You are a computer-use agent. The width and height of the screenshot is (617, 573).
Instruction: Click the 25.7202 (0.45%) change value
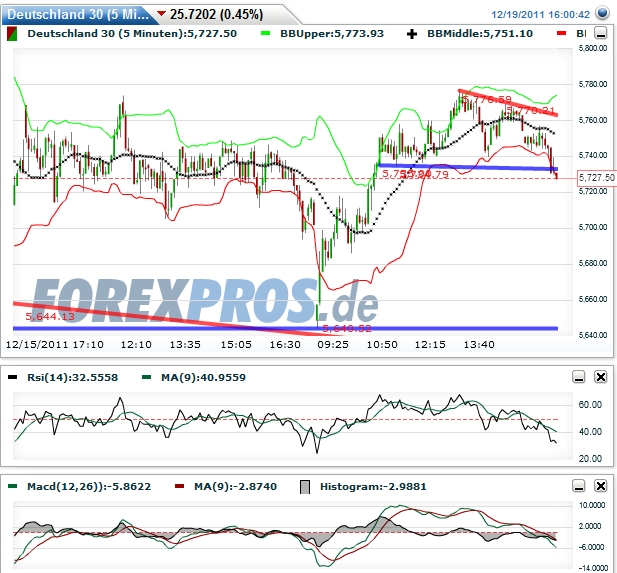216,15
